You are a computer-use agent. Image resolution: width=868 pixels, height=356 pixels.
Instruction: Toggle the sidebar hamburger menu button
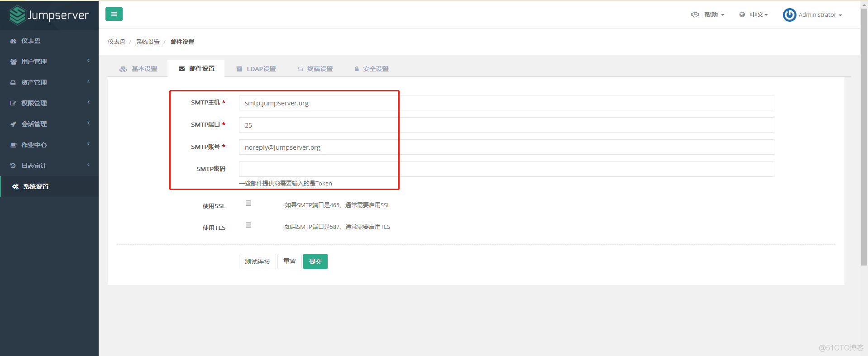114,14
